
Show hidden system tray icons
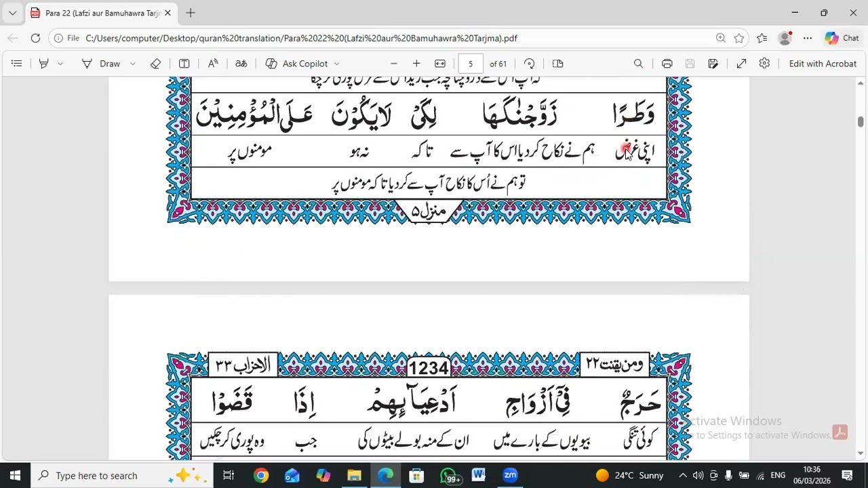[x=683, y=475]
